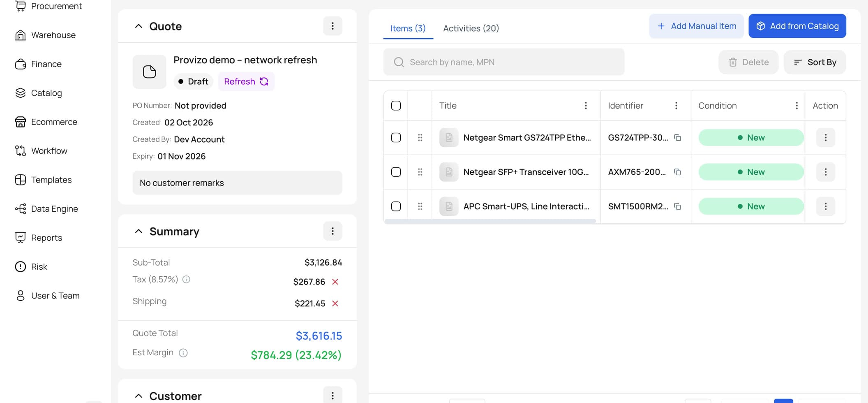Open the Finance wallet icon
The width and height of the screenshot is (868, 403).
[x=21, y=64]
